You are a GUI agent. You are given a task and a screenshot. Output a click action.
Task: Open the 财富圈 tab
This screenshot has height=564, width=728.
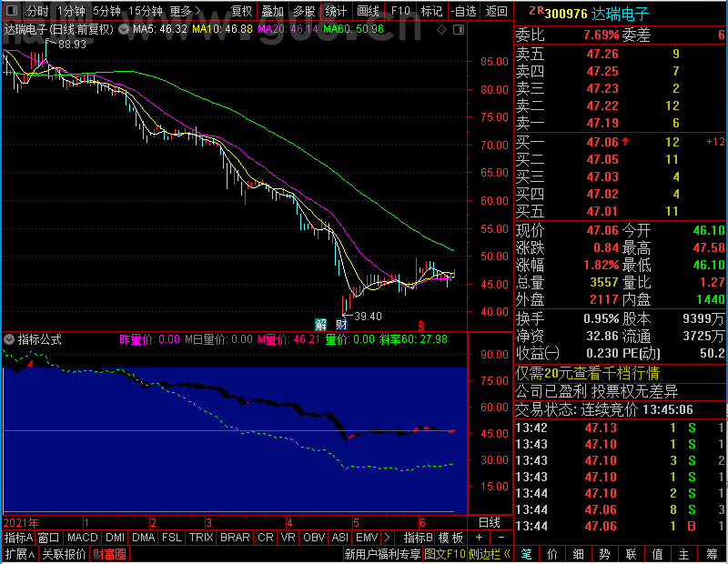109,554
